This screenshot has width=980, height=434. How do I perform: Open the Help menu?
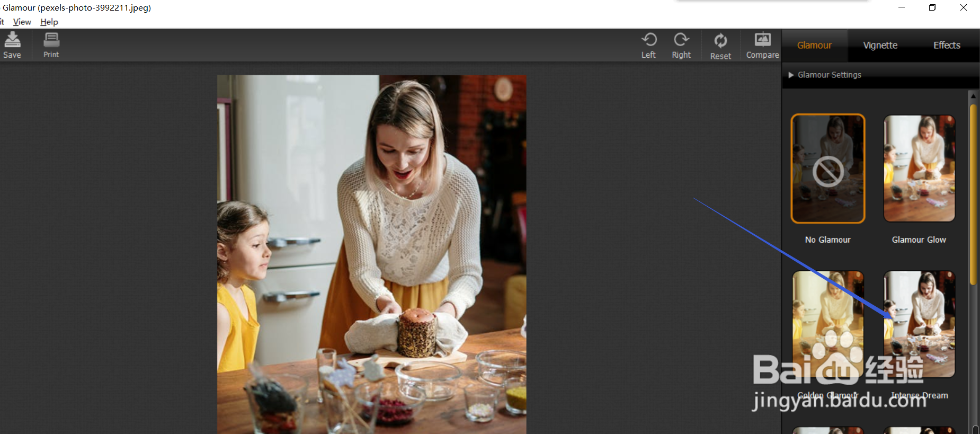[x=49, y=22]
